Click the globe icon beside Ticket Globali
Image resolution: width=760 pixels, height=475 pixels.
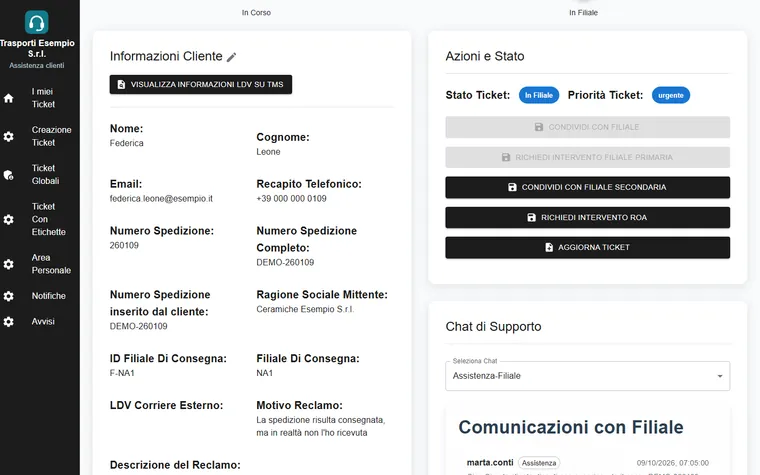coord(8,175)
